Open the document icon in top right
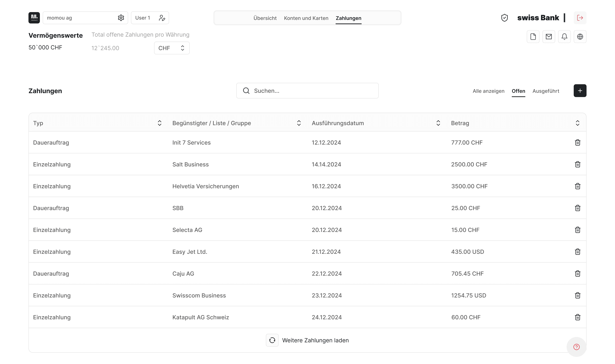The width and height of the screenshot is (615, 364). (x=533, y=37)
